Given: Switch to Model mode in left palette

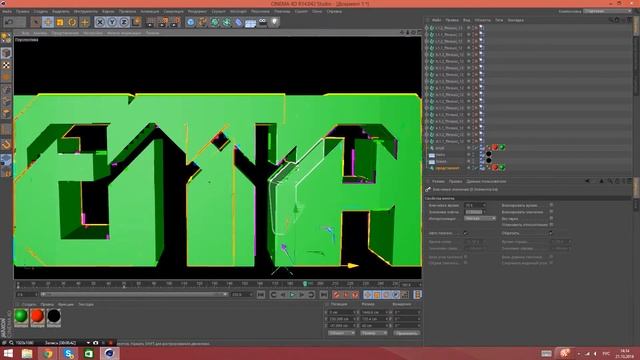Looking at the screenshot, I should point(6,53).
